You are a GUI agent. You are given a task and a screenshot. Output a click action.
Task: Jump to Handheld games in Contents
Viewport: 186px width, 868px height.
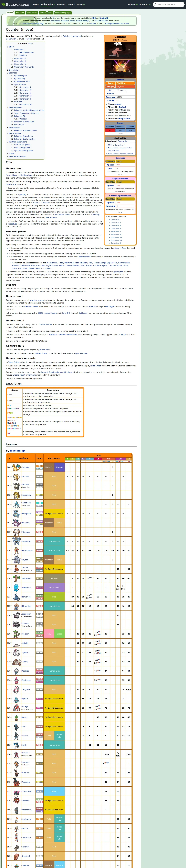(x=27, y=53)
